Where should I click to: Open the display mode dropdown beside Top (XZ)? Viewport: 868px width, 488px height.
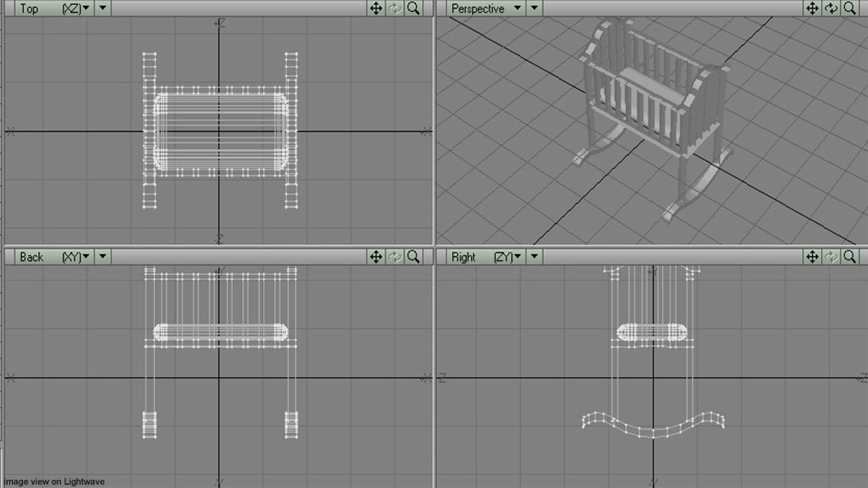(103, 8)
